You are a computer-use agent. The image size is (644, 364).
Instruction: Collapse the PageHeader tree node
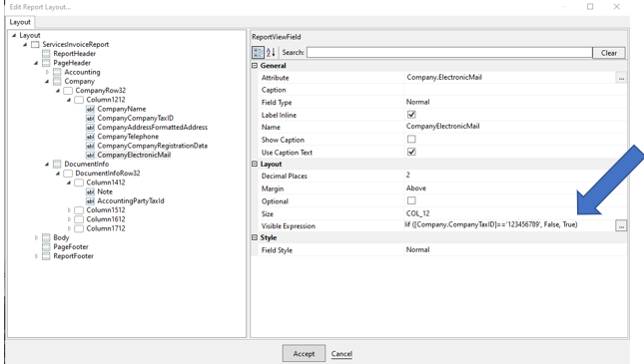[x=36, y=63]
